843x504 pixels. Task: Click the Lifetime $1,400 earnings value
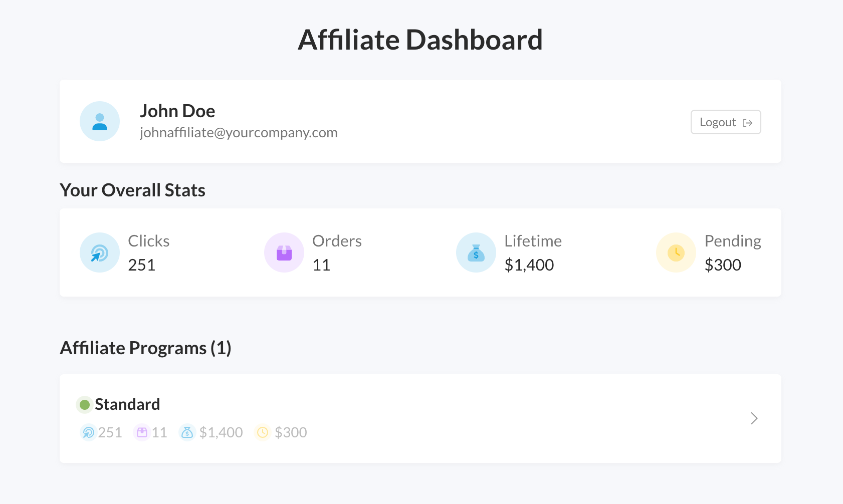pos(529,265)
